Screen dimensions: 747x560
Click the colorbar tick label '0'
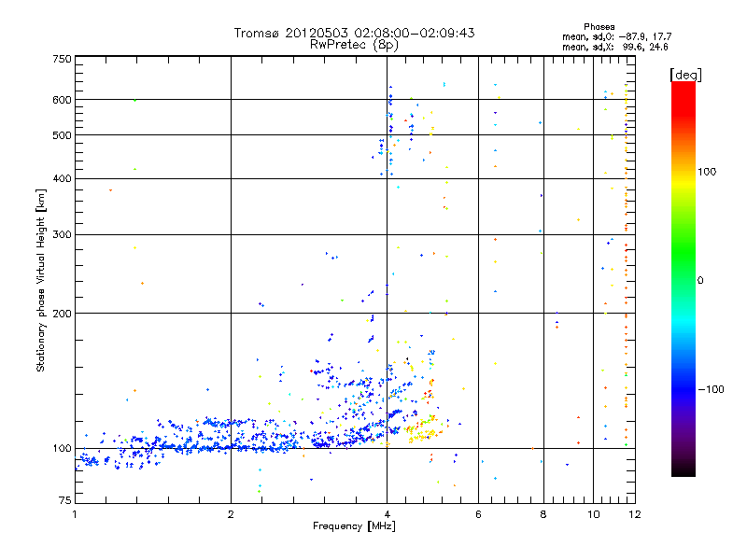click(x=700, y=281)
